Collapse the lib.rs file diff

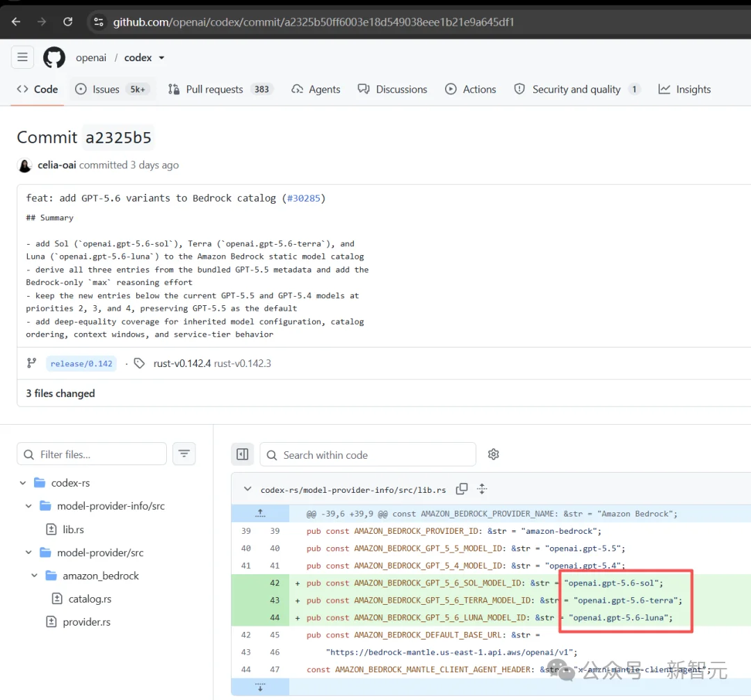pyautogui.click(x=248, y=489)
